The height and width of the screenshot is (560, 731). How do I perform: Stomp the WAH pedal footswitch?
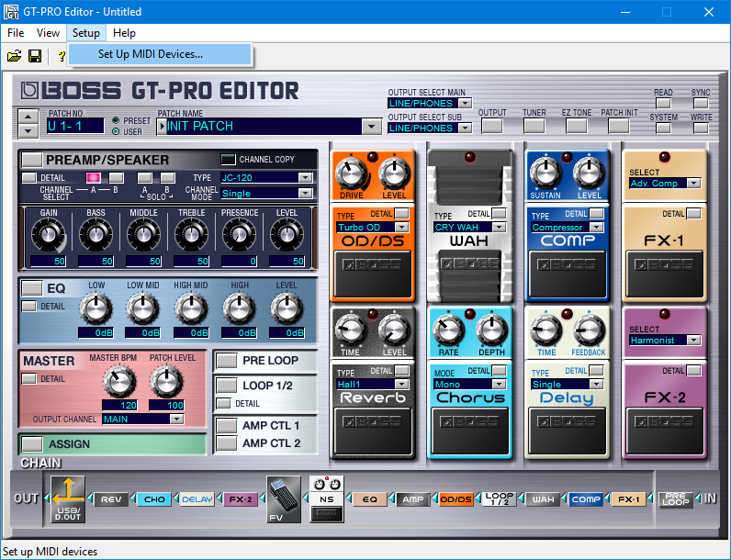point(470,275)
